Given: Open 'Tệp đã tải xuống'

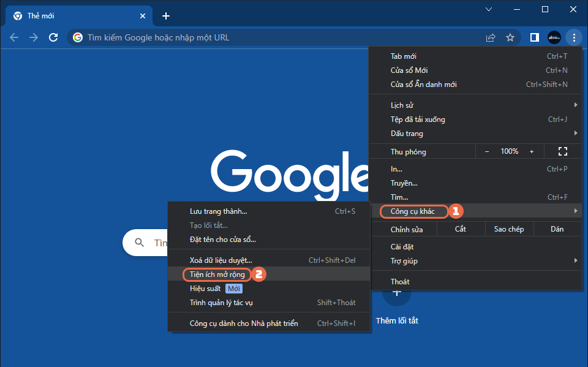Looking at the screenshot, I should coord(475,119).
